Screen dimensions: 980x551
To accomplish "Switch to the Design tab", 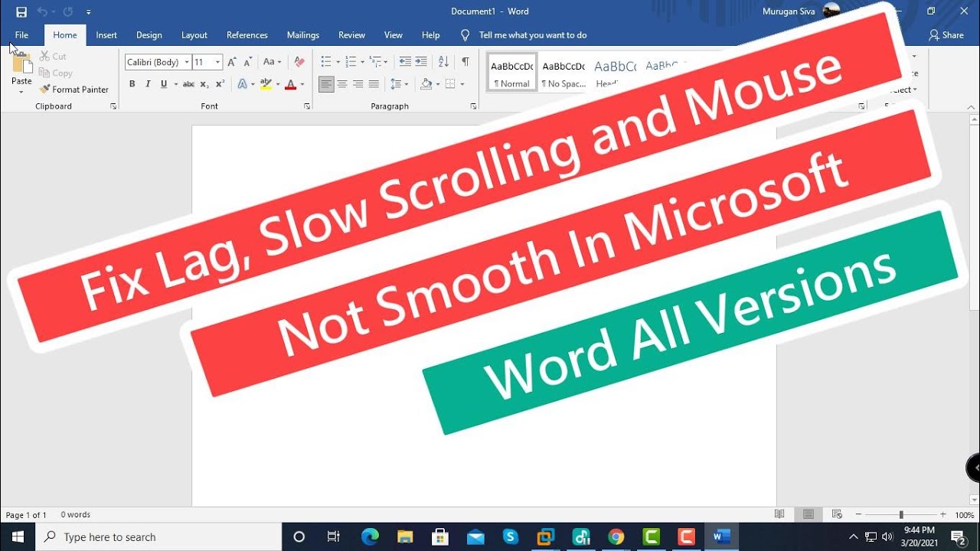I will point(149,35).
